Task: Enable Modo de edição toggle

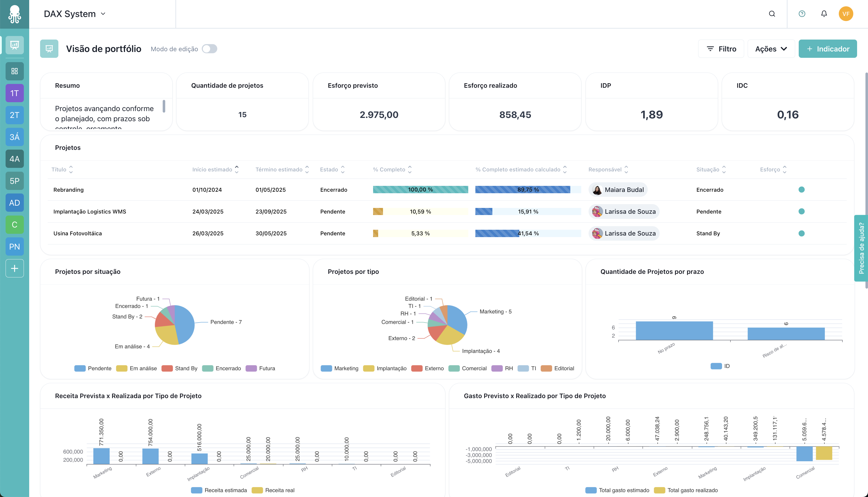Action: [x=210, y=49]
